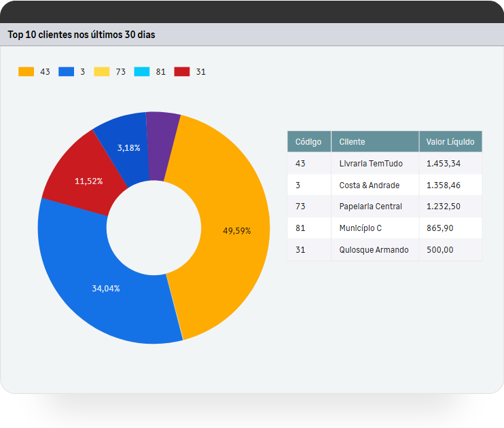Viewport: 504px width, 428px height.
Task: Sort by the Valor Líquido column header
Action: (450, 142)
